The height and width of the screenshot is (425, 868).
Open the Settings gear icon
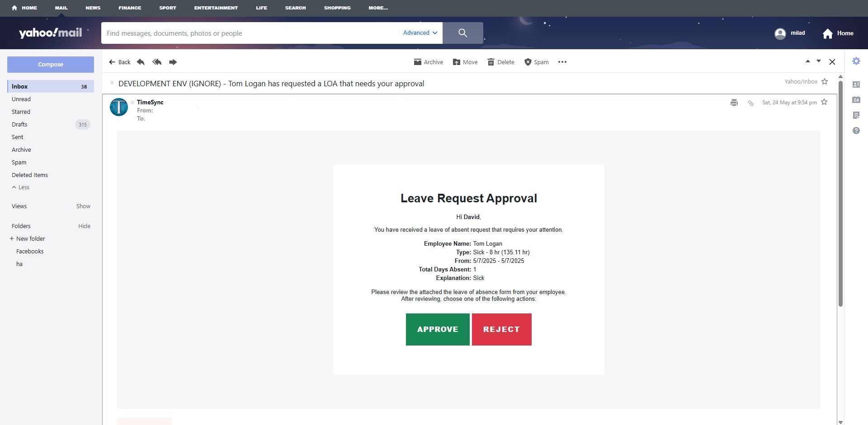pos(856,61)
